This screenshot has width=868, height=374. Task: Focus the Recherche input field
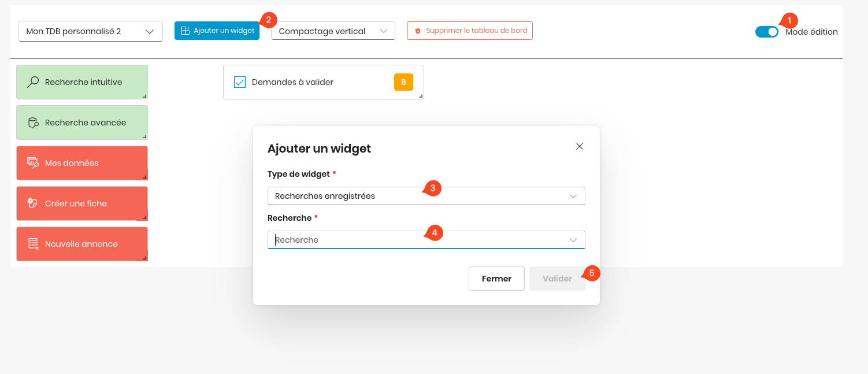point(426,240)
